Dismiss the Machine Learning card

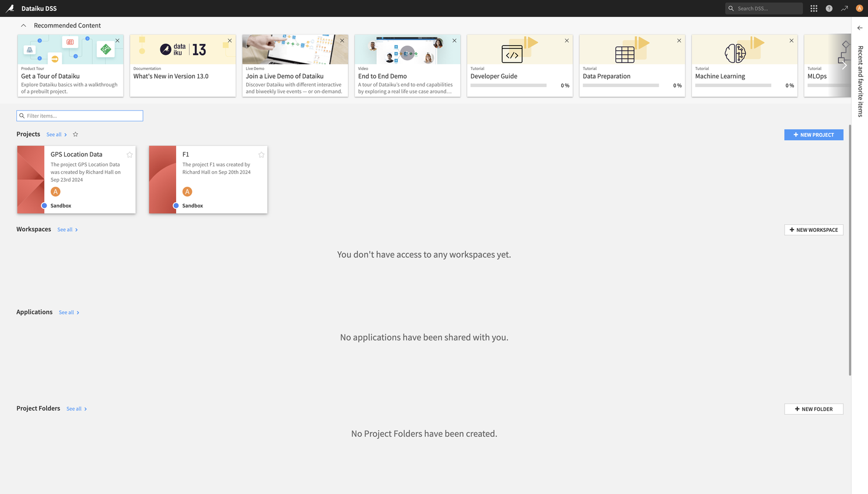pyautogui.click(x=792, y=41)
